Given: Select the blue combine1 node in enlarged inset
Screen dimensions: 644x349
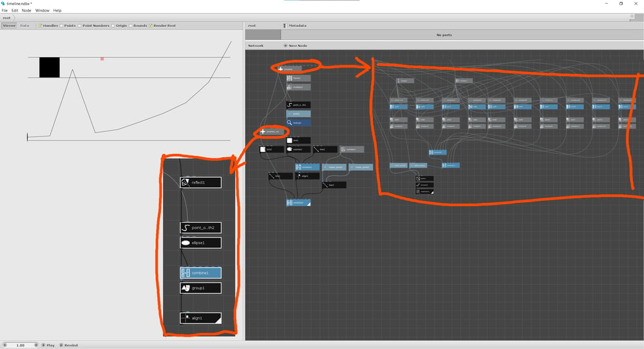Looking at the screenshot, I should [200, 272].
